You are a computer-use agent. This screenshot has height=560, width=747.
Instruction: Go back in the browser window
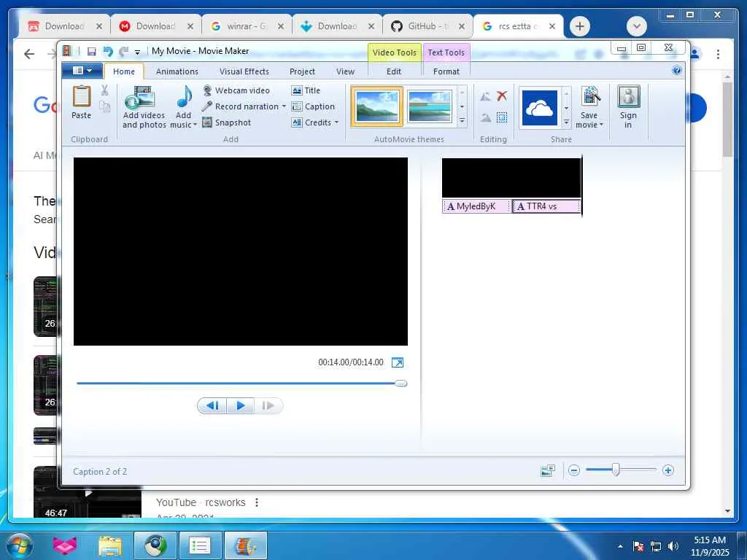click(x=29, y=54)
